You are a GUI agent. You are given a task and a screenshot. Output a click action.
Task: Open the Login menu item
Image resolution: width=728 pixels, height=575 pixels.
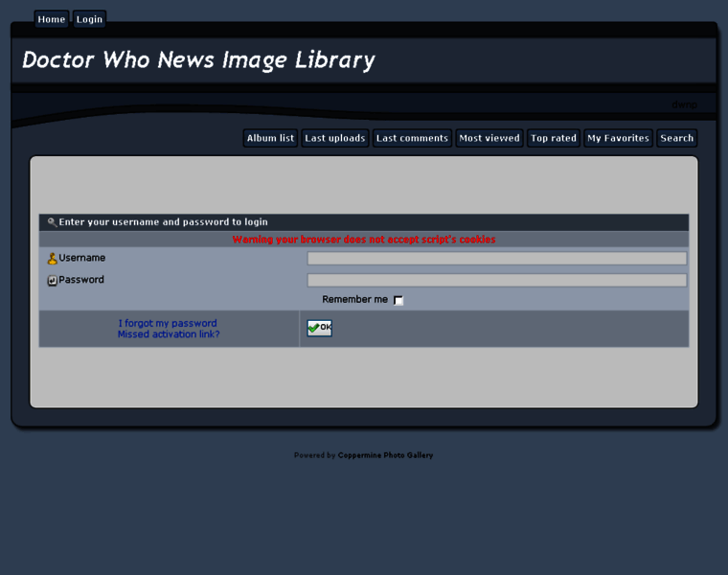89,19
